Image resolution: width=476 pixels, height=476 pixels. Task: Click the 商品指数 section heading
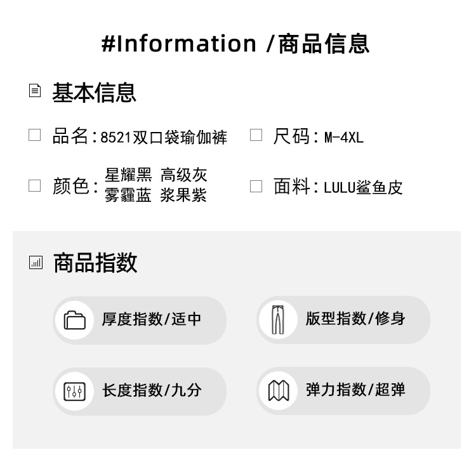95,263
